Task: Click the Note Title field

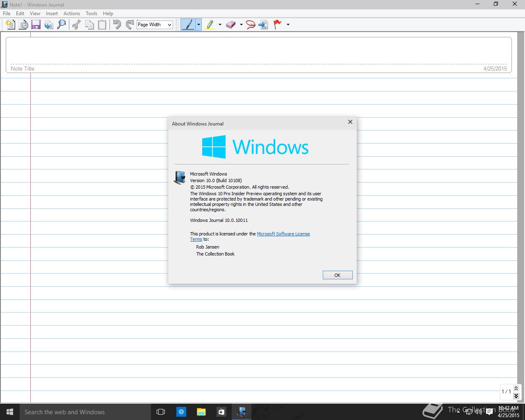Action: 258,55
